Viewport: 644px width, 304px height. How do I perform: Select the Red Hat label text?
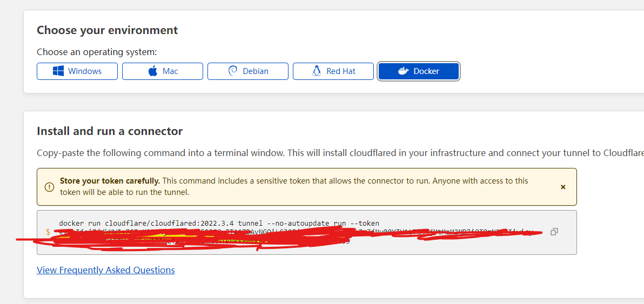341,71
